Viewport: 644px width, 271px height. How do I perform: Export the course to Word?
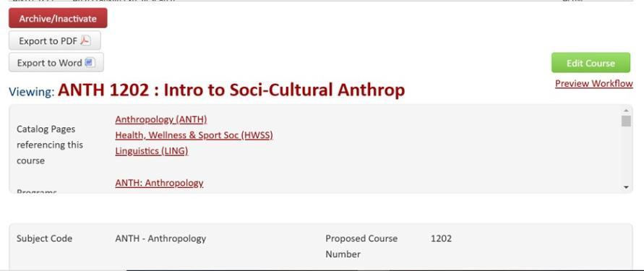tap(56, 62)
